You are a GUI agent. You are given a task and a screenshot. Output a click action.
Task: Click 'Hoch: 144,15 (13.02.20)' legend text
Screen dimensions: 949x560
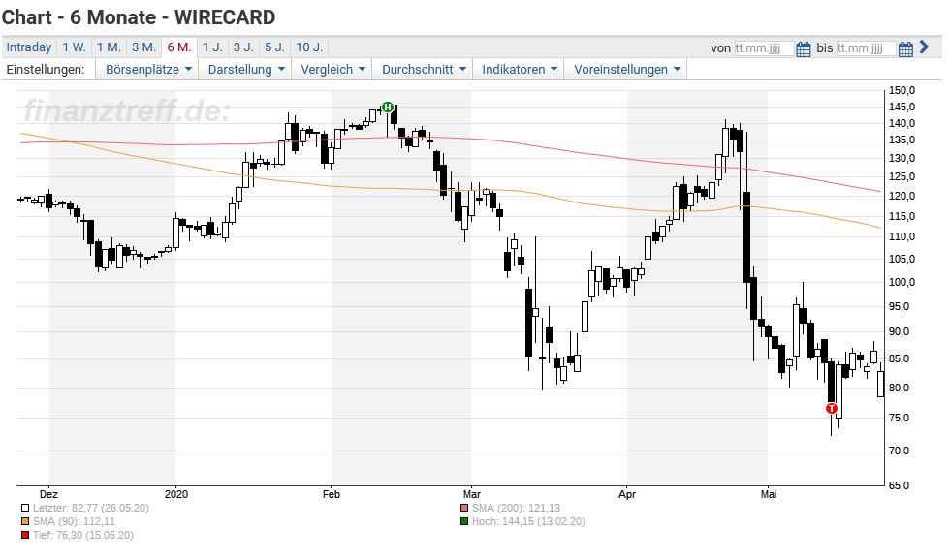(528, 521)
